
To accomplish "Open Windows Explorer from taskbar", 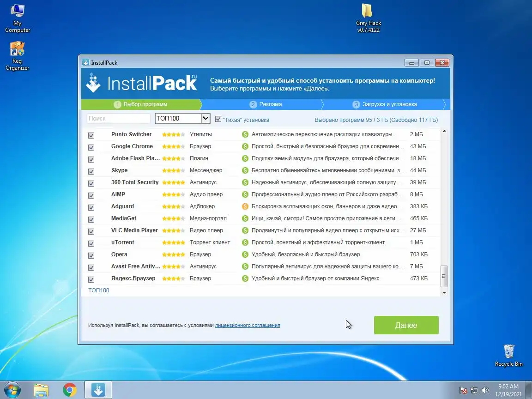I will click(41, 391).
